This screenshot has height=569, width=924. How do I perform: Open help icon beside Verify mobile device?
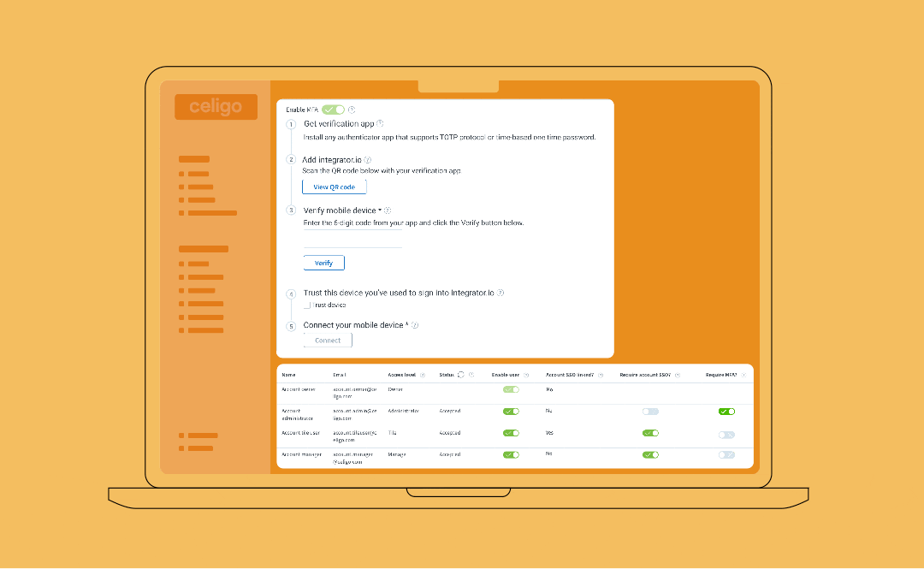coord(388,210)
